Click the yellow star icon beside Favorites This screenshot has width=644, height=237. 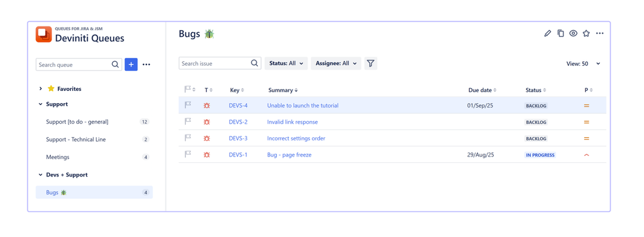tap(51, 89)
